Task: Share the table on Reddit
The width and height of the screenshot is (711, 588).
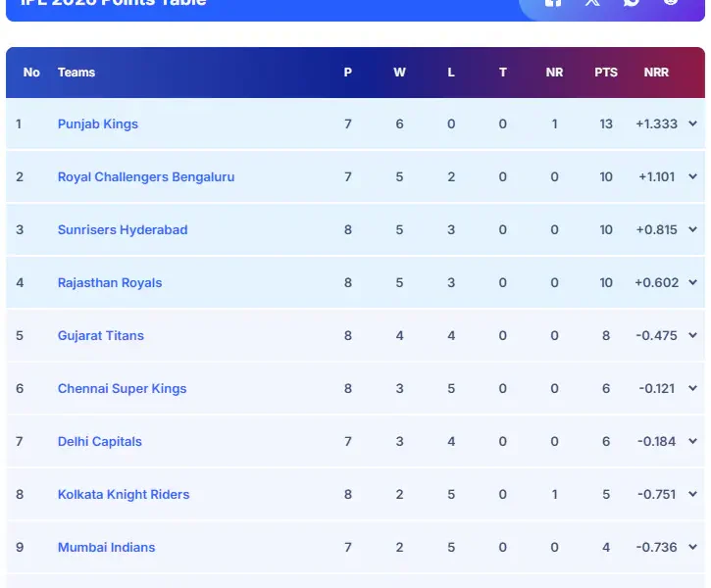Action: (x=671, y=3)
